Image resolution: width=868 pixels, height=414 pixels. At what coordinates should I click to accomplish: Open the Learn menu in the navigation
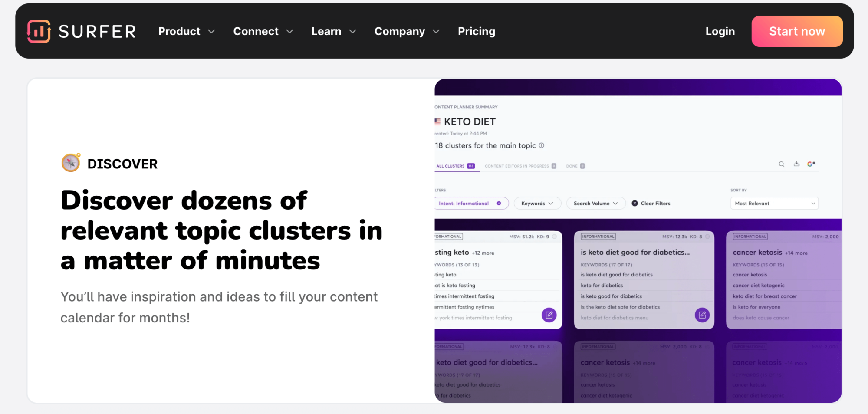click(x=333, y=31)
